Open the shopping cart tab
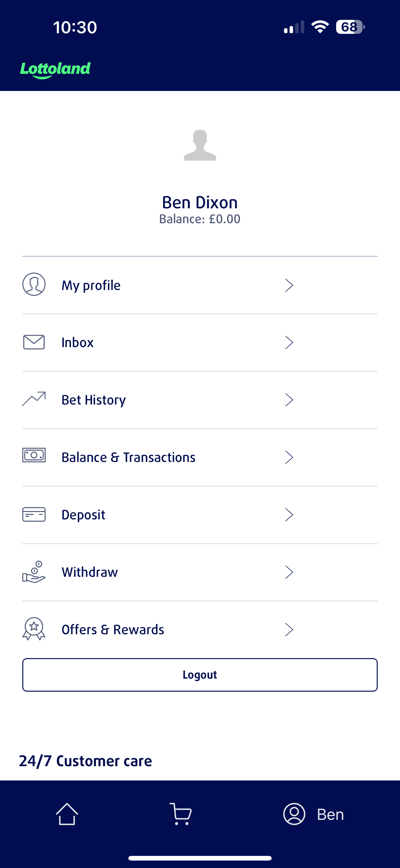 click(x=181, y=814)
